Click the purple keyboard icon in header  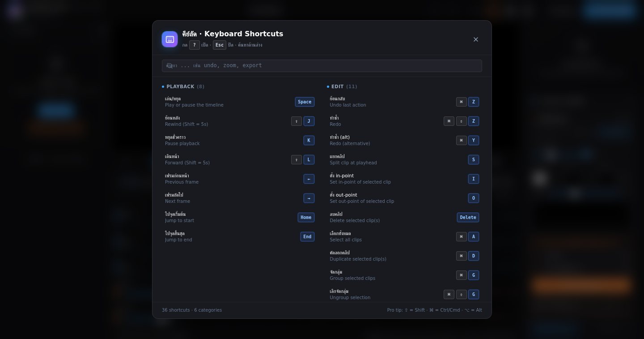point(169,39)
